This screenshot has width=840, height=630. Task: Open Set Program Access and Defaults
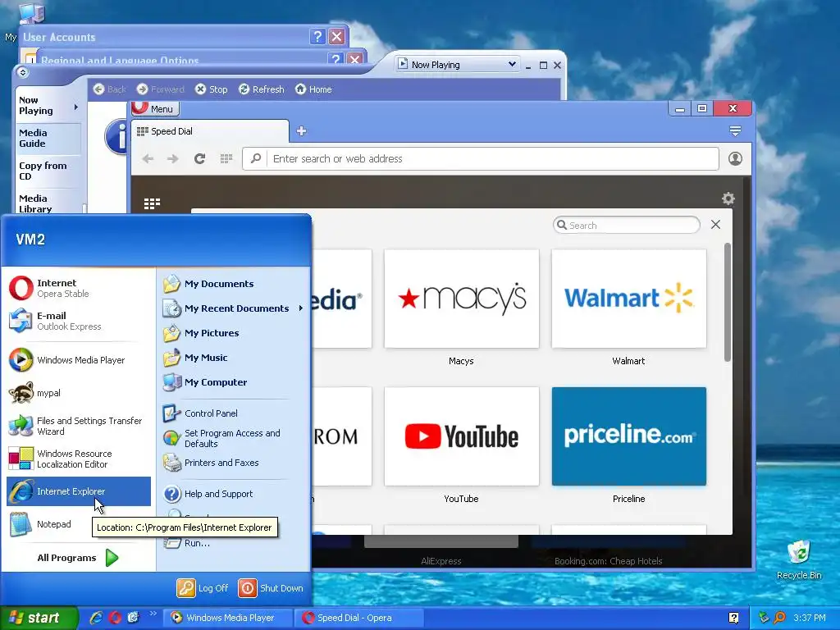pos(234,438)
